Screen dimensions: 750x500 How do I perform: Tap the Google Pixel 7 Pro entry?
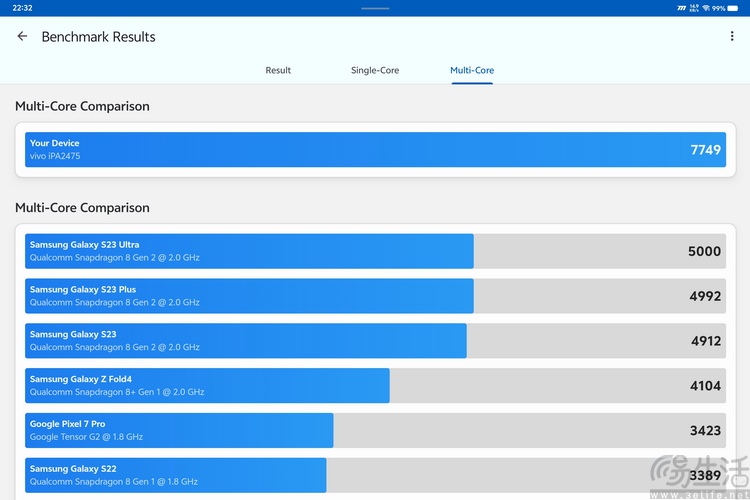click(x=375, y=431)
